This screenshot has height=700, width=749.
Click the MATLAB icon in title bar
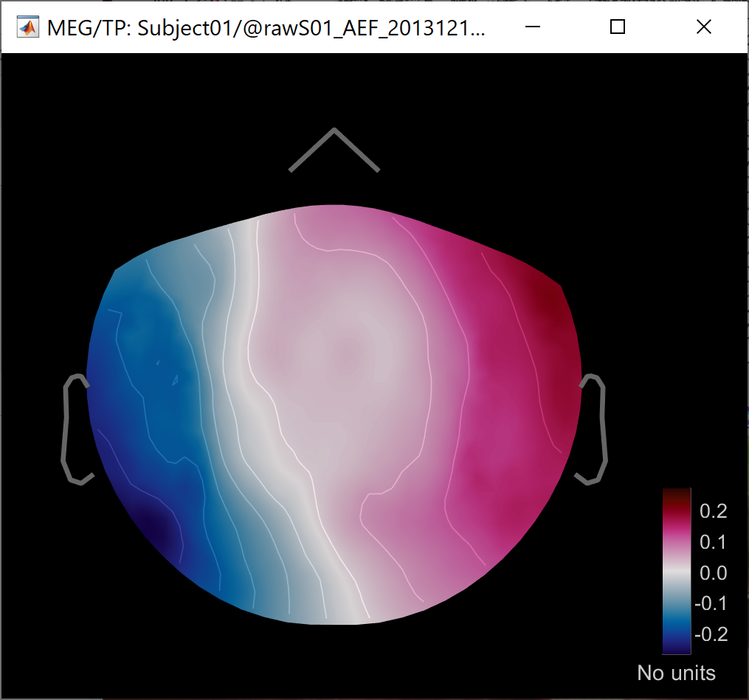(28, 28)
